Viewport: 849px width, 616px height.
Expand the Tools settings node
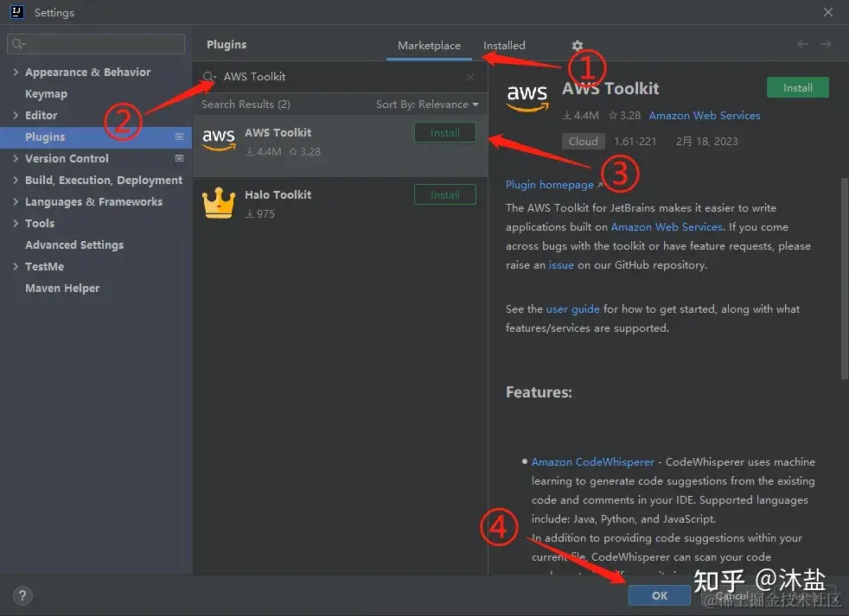[x=16, y=223]
